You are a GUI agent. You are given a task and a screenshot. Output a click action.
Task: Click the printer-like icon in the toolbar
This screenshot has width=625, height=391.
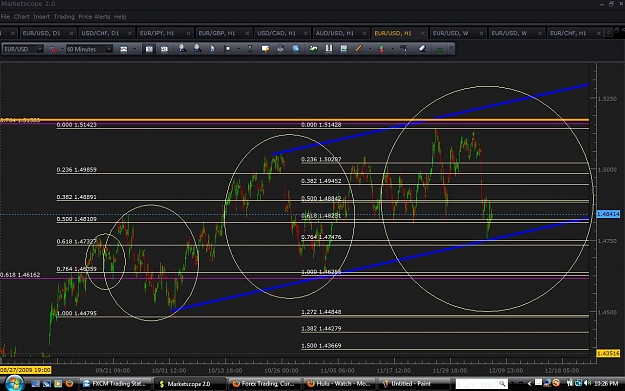pyautogui.click(x=280, y=49)
